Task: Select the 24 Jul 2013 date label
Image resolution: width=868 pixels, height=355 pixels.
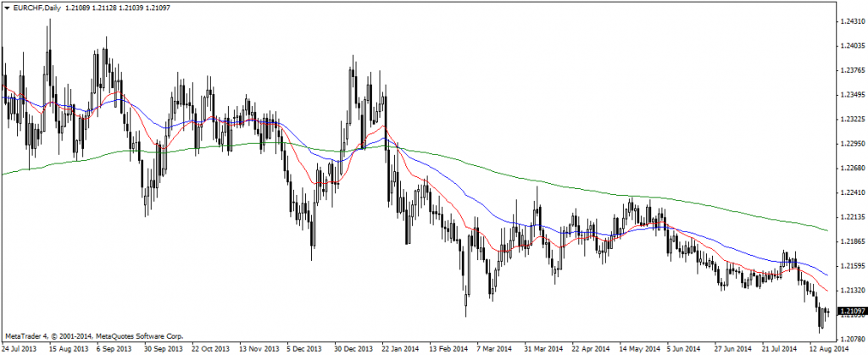Action: tap(21, 347)
